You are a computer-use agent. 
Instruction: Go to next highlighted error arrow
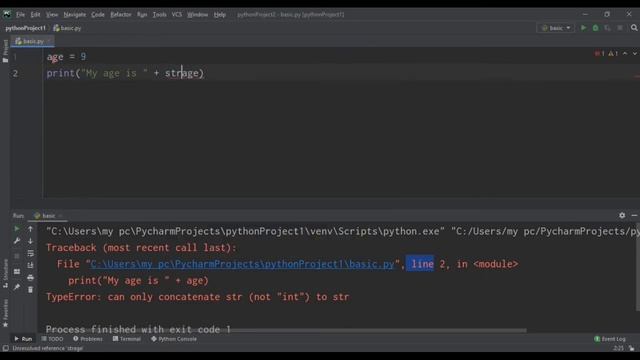(x=634, y=53)
